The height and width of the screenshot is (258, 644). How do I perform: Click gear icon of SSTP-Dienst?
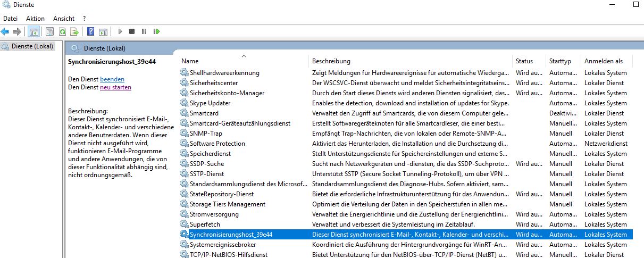point(185,173)
